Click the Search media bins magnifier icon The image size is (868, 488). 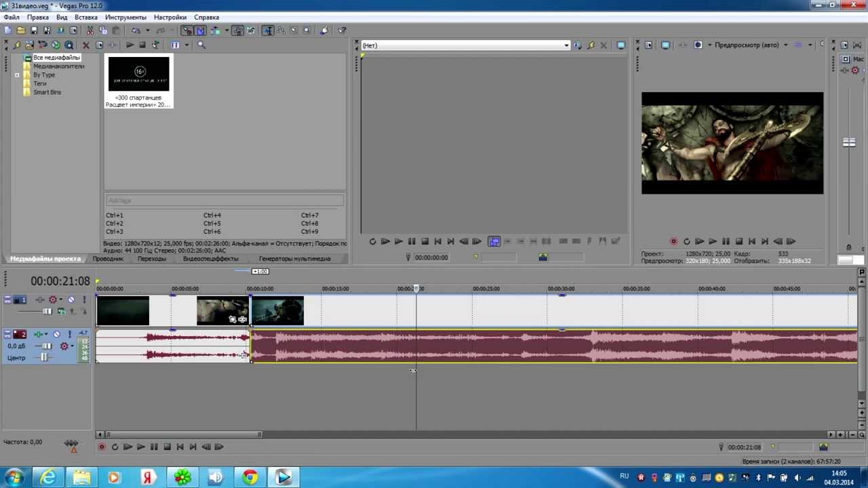[201, 45]
